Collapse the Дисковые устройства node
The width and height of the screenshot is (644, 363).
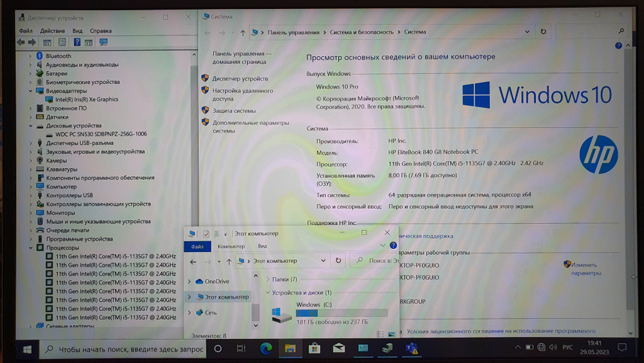(30, 126)
